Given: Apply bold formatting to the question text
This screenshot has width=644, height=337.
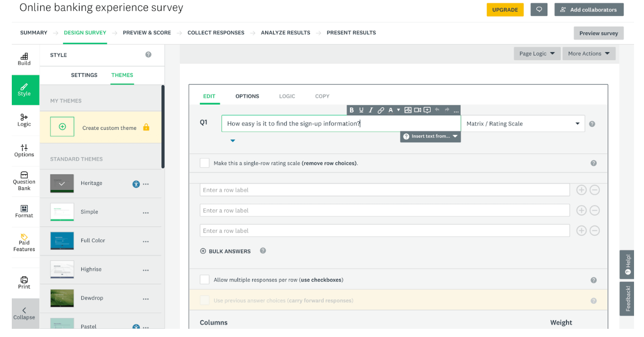Looking at the screenshot, I should click(x=351, y=110).
